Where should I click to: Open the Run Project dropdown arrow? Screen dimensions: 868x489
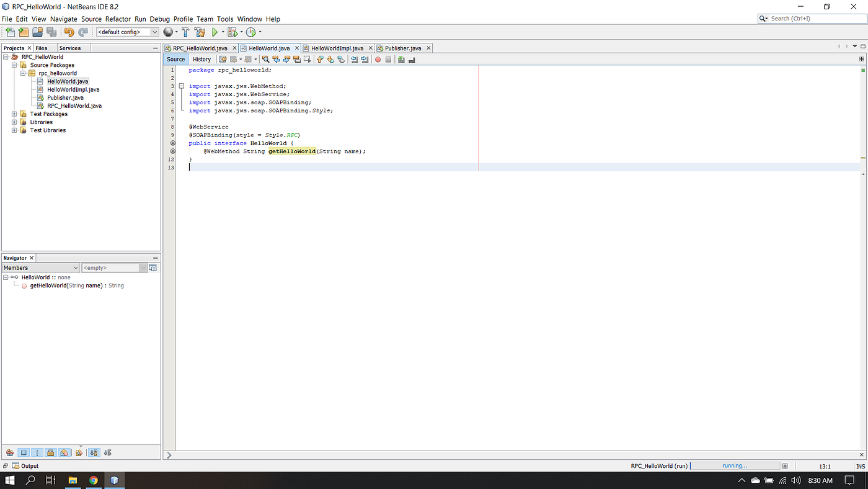point(223,32)
